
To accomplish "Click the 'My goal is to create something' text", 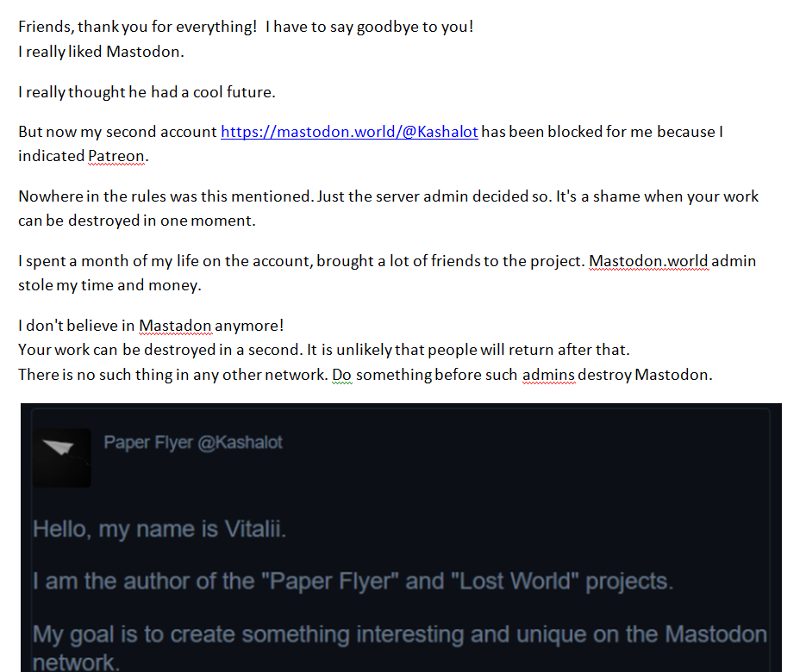I will 400,647.
